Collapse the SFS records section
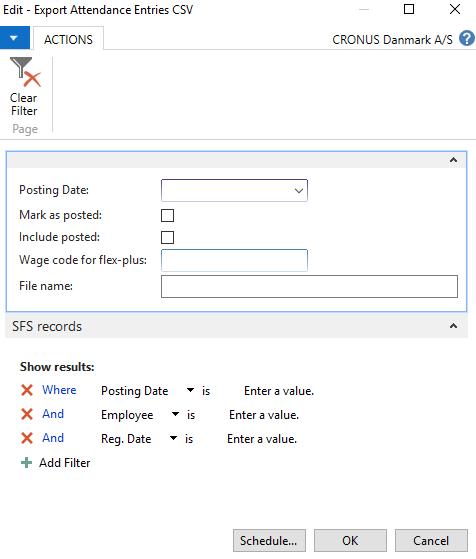The image size is (476, 559). 453,326
